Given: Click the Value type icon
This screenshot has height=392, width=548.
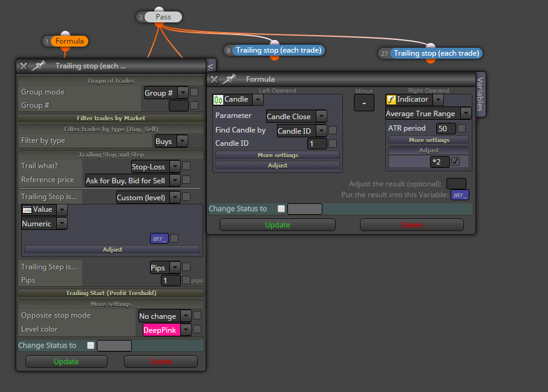Looking at the screenshot, I should [x=27, y=210].
